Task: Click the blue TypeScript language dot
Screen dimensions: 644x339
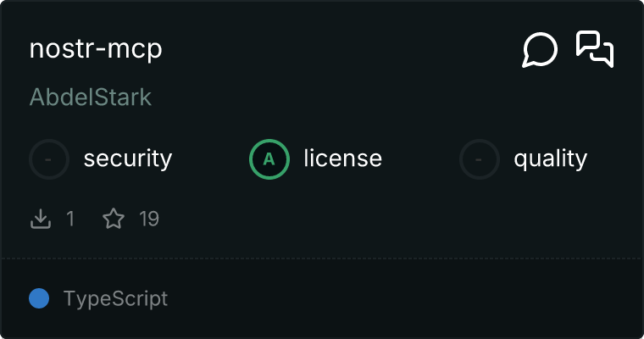Action: (x=39, y=298)
